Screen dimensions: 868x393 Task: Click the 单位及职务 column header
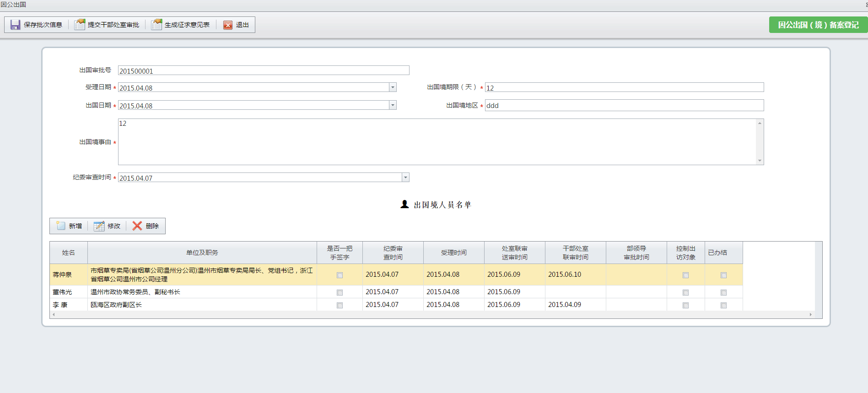(202, 253)
